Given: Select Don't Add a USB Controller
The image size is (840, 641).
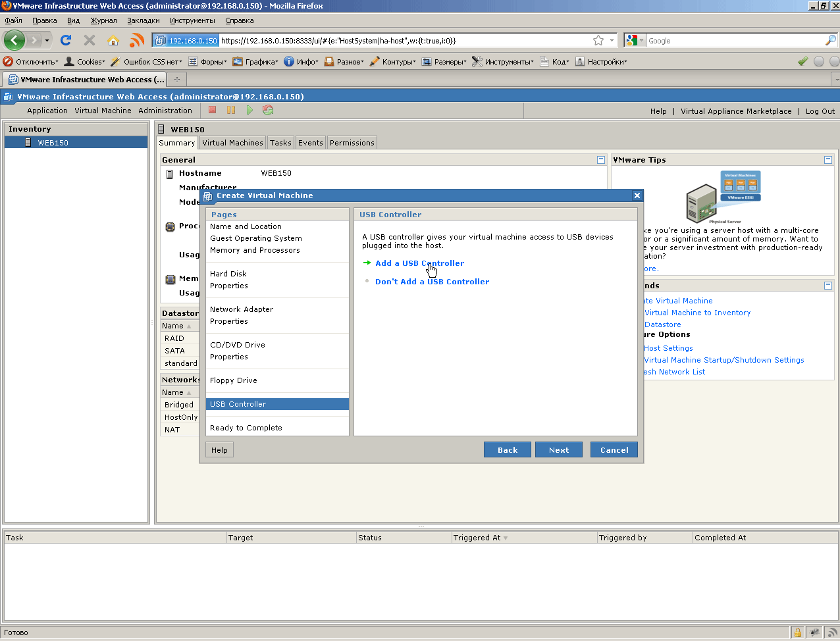Looking at the screenshot, I should tap(432, 282).
